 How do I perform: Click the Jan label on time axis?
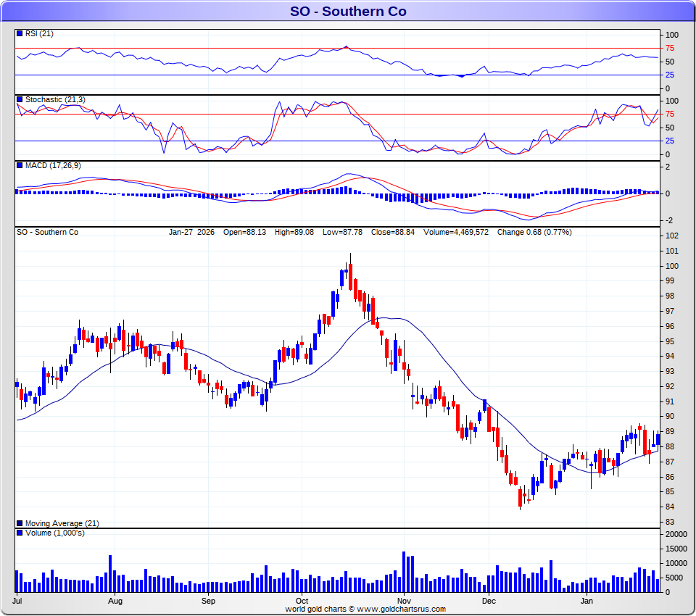pyautogui.click(x=587, y=601)
